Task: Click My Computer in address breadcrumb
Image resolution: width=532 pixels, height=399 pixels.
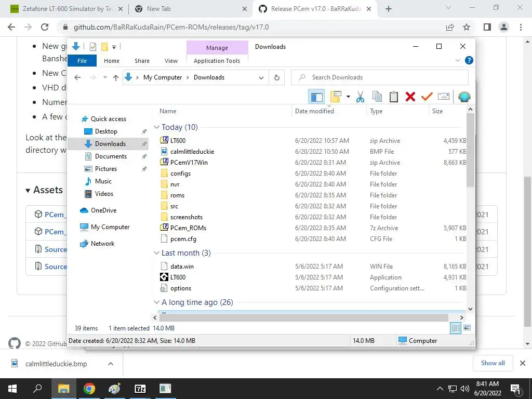Action: click(x=163, y=77)
